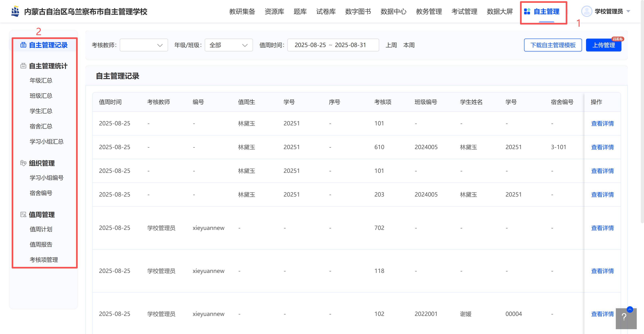The height and width of the screenshot is (334, 644).
Task: Switch to 考试管理 in top navigation
Action: (464, 11)
